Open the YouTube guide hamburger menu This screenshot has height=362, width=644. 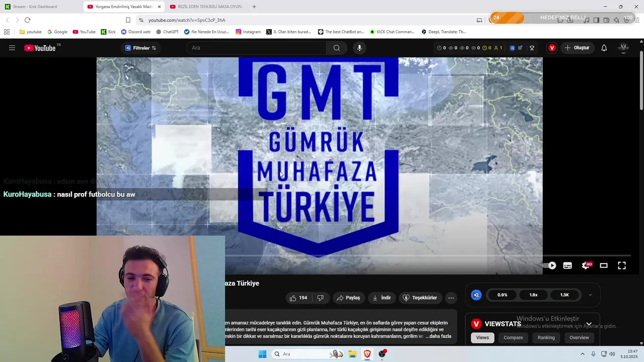point(12,48)
